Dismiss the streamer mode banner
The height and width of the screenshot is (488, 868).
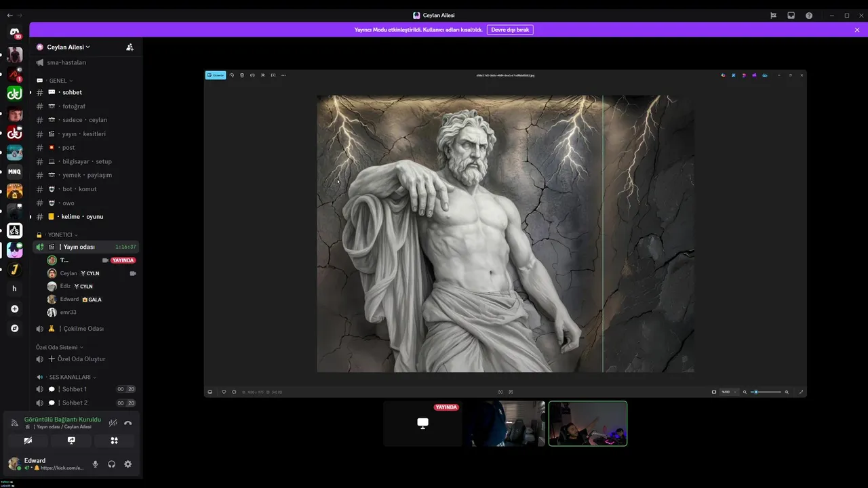point(857,30)
